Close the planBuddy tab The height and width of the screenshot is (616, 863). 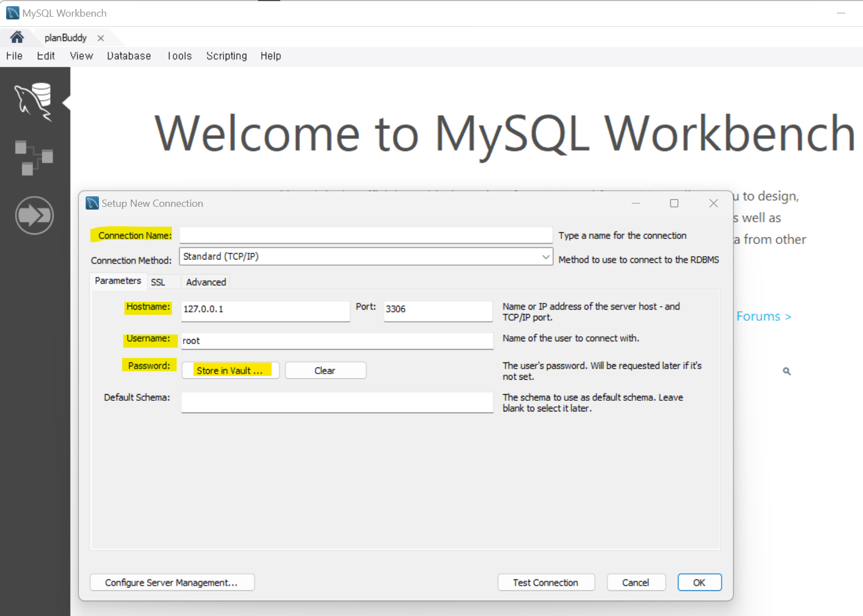101,38
